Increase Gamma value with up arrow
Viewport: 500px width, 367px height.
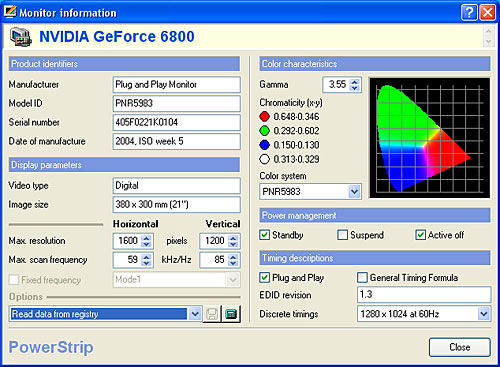(x=355, y=81)
